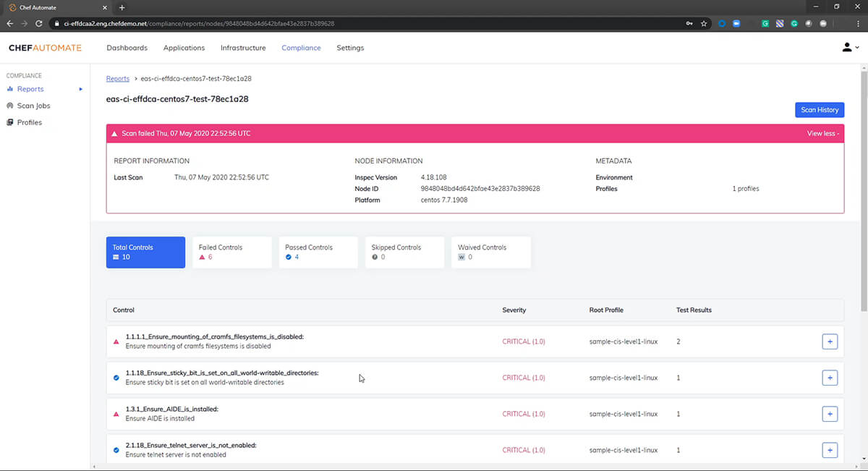The width and height of the screenshot is (868, 471).
Task: Click the Scan History button
Action: point(819,110)
